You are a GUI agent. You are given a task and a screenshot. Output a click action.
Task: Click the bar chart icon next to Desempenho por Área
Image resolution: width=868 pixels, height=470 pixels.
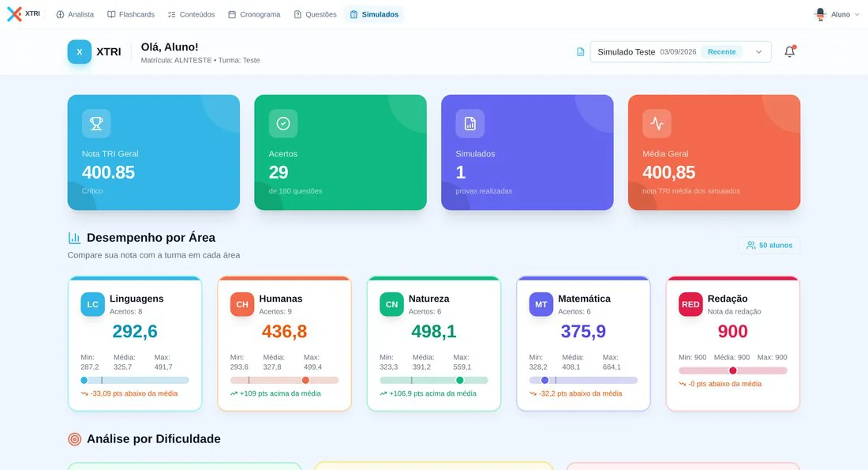click(x=74, y=238)
